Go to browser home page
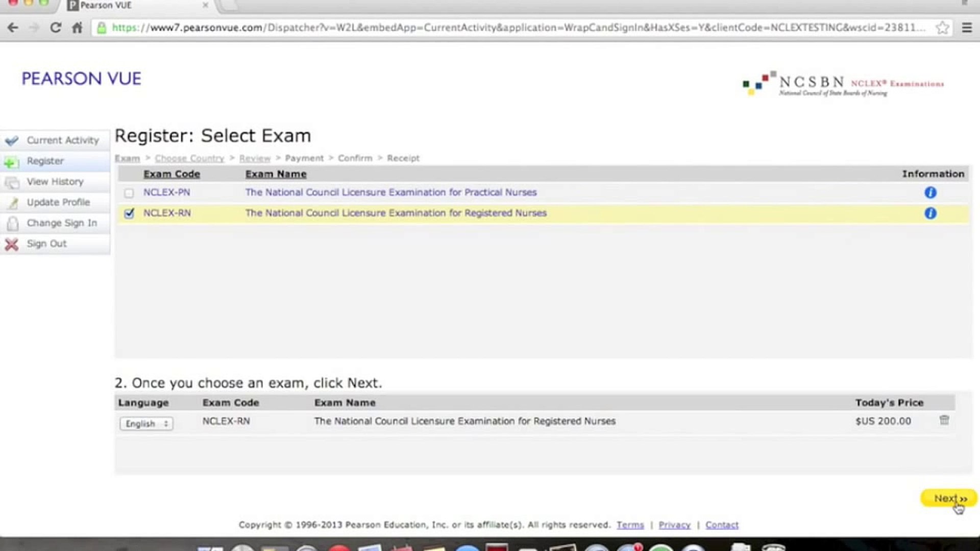Screen dimensions: 980x551 (77, 28)
